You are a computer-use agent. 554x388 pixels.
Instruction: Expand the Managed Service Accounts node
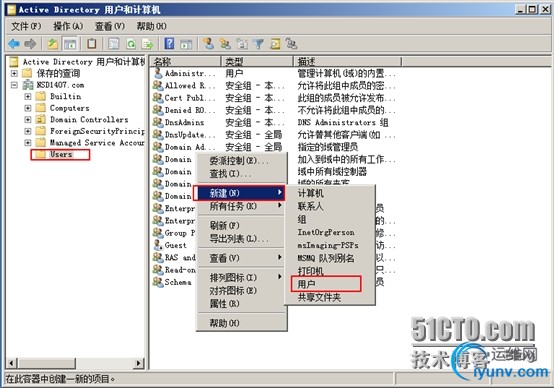pyautogui.click(x=28, y=143)
